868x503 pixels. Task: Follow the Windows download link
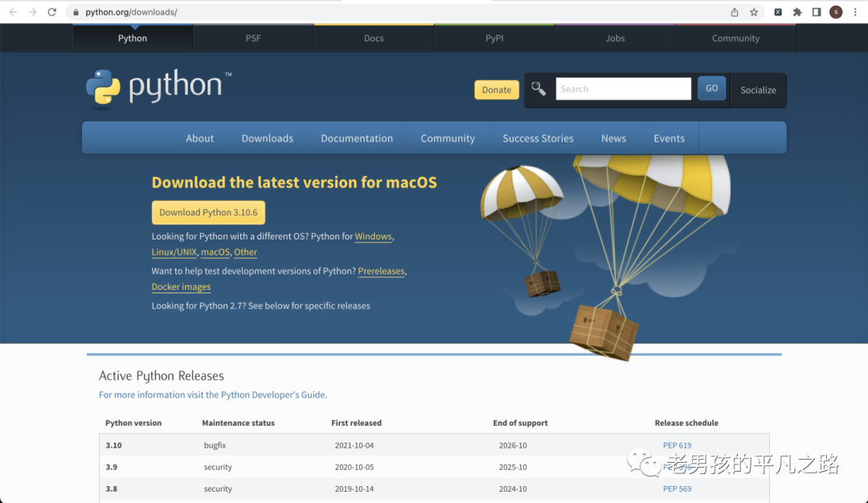(x=373, y=236)
